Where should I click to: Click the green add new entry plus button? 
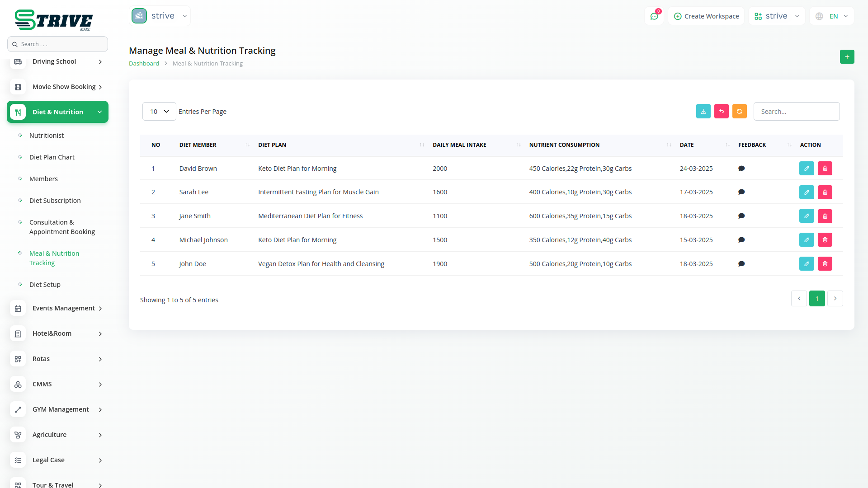(847, 57)
